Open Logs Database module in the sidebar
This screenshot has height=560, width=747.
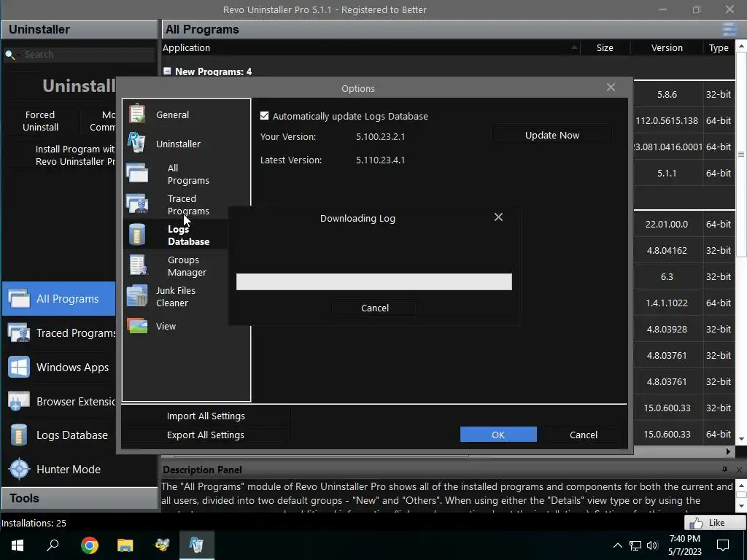pyautogui.click(x=58, y=435)
